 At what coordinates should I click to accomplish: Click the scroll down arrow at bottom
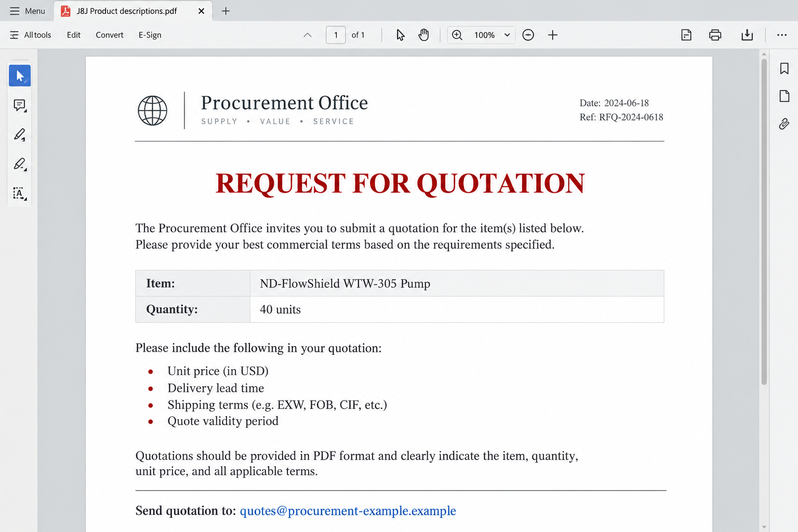tap(764, 527)
